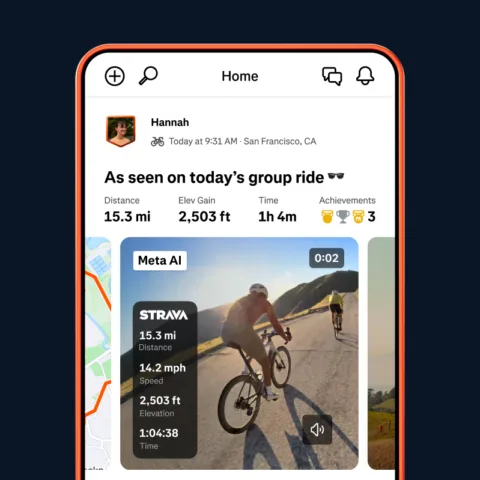Screen dimensions: 480x480
Task: Play the cycling video in the feed
Action: [239, 353]
